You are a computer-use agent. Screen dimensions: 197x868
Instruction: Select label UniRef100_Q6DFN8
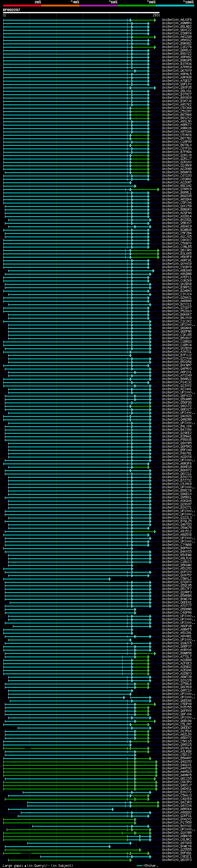[x=177, y=332]
